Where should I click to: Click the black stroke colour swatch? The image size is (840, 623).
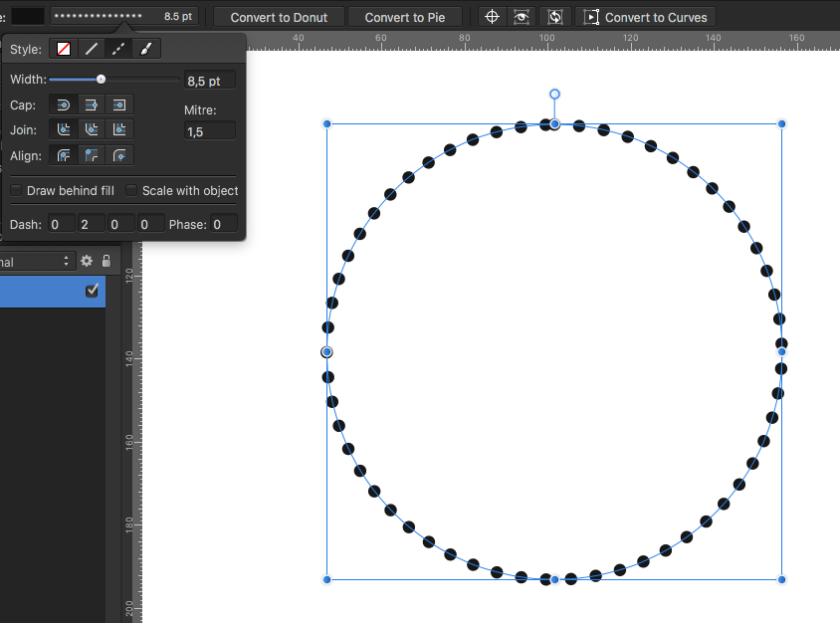(x=28, y=16)
